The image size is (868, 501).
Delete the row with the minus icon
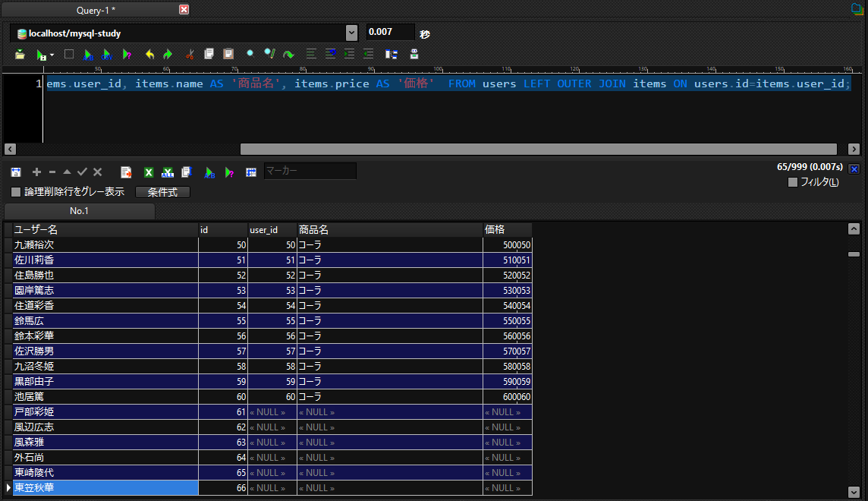click(52, 172)
